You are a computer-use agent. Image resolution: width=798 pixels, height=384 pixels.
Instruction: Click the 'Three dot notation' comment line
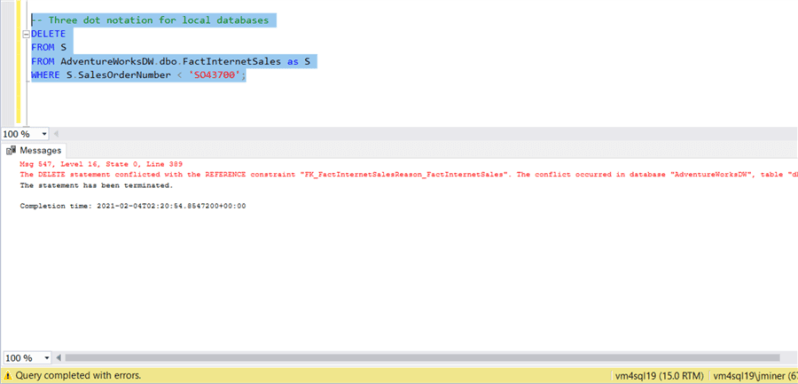pos(154,20)
